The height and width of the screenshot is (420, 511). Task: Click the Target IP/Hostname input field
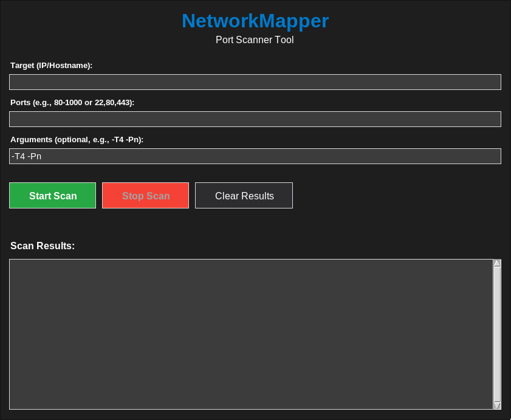click(255, 82)
